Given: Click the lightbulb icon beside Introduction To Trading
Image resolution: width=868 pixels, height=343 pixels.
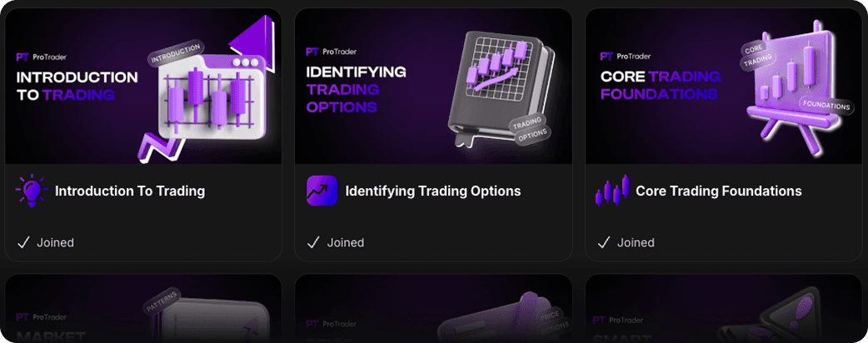Looking at the screenshot, I should coord(32,191).
